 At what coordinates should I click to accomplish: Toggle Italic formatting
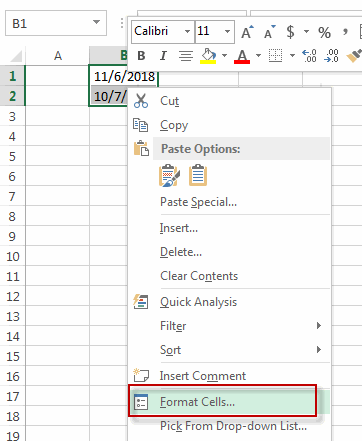[x=163, y=56]
